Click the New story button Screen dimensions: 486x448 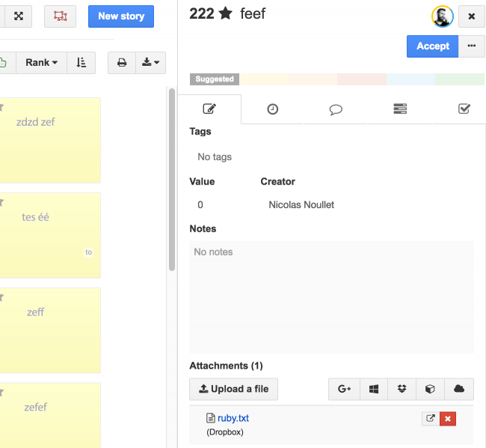[121, 16]
